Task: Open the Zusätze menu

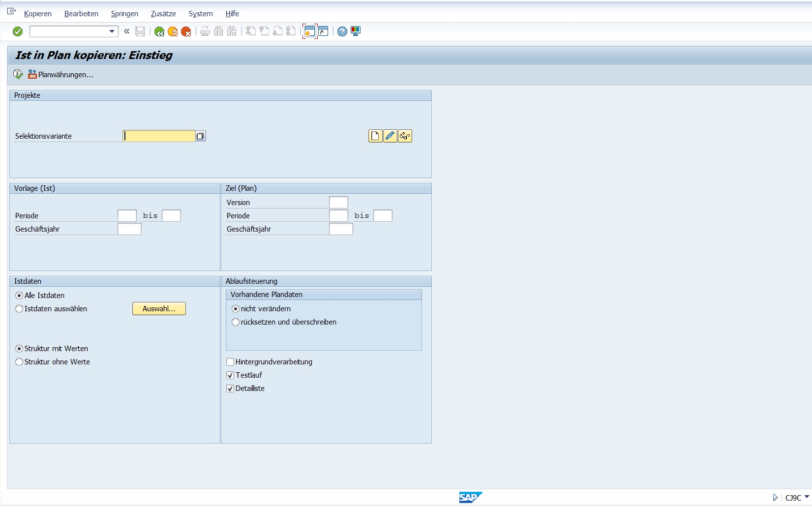Action: click(x=163, y=14)
